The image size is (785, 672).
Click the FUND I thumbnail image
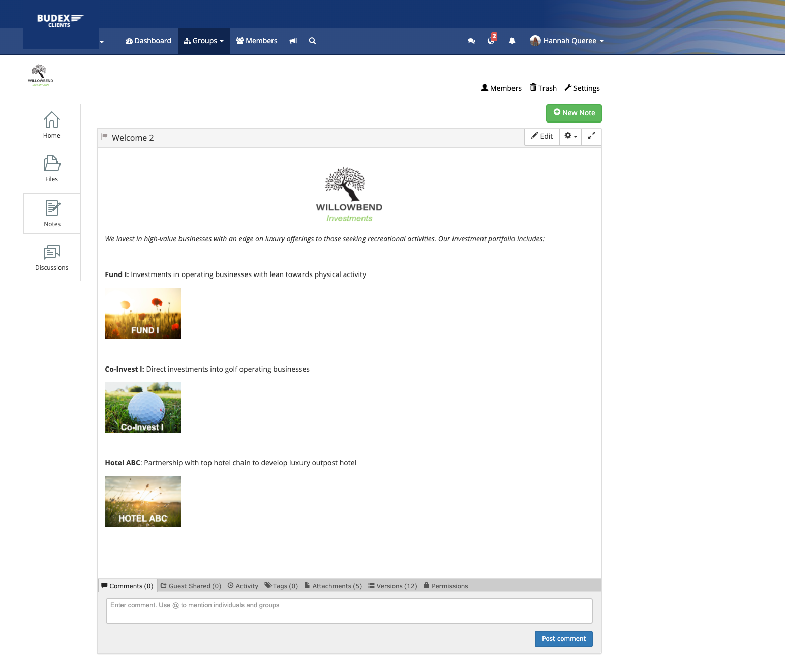click(x=143, y=314)
